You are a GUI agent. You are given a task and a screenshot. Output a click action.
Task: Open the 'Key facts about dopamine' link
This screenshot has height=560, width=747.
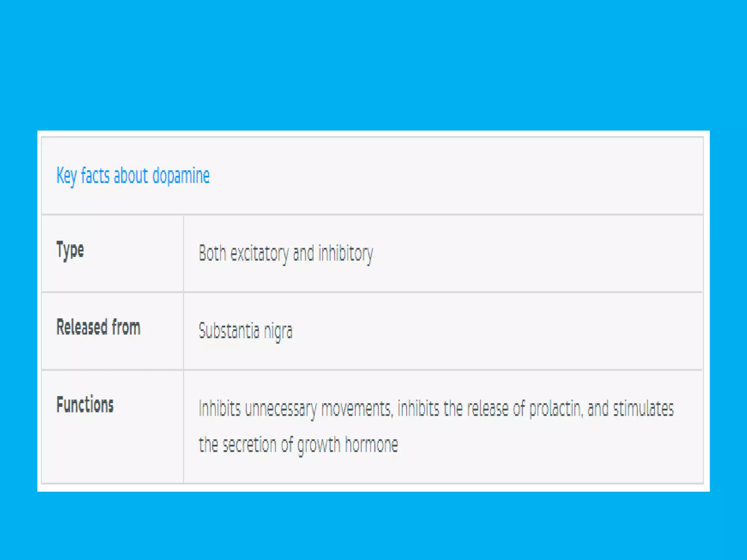coord(133,176)
